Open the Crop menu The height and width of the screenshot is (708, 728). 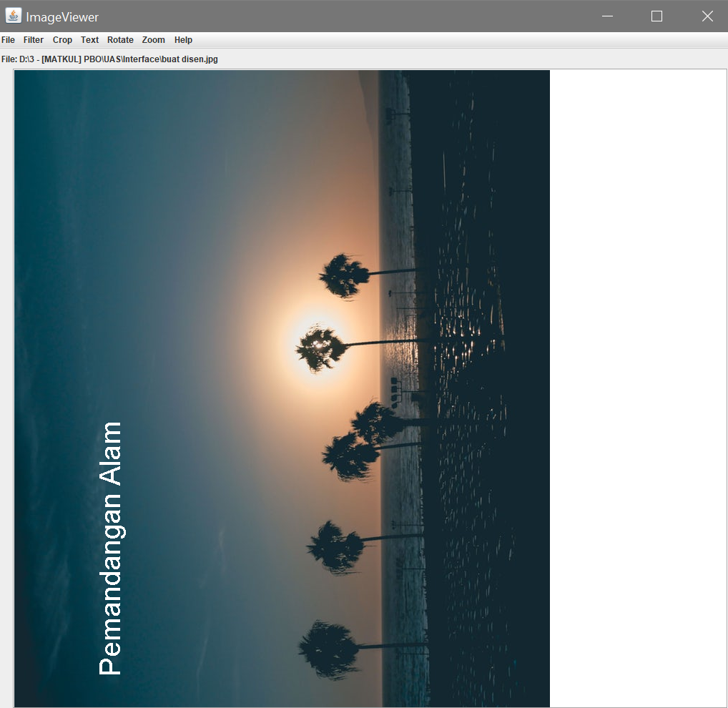(x=62, y=40)
